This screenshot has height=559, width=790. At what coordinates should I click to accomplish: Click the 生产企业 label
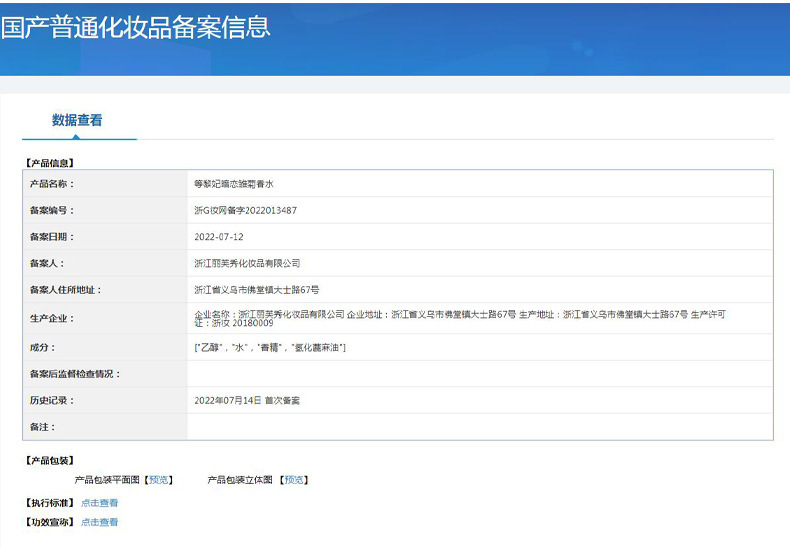pyautogui.click(x=51, y=318)
